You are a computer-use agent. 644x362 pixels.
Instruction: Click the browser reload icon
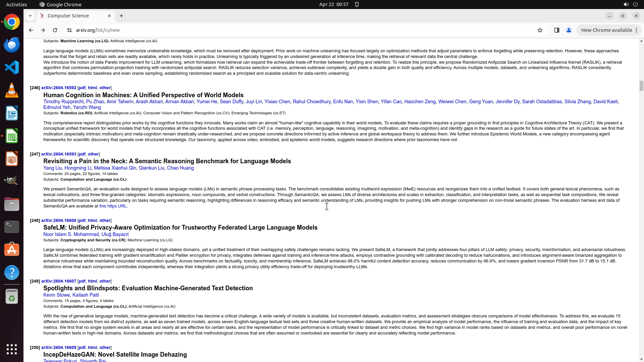pyautogui.click(x=55, y=30)
